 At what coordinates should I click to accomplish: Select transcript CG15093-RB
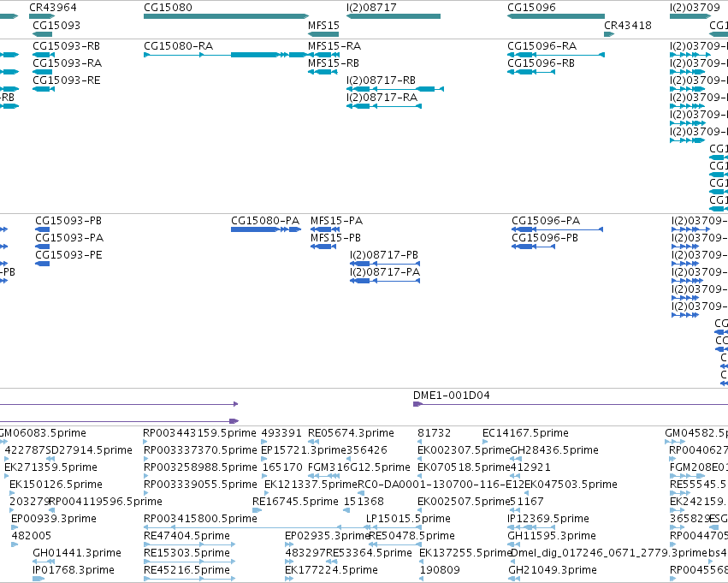(67, 46)
